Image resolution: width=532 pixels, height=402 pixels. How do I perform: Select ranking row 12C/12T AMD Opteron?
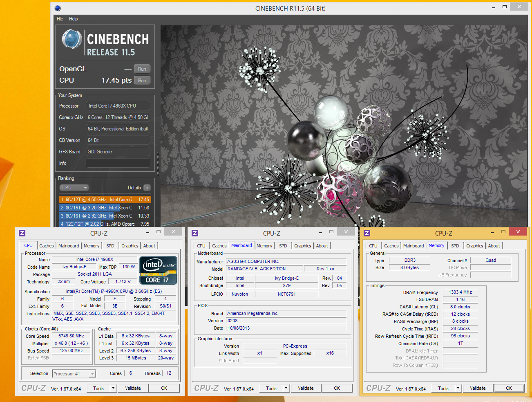click(105, 224)
